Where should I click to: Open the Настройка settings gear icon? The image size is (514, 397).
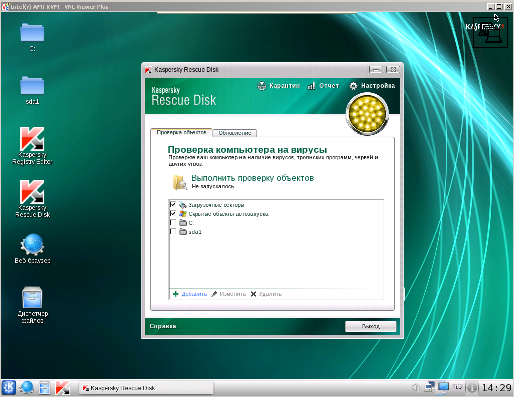pos(353,86)
